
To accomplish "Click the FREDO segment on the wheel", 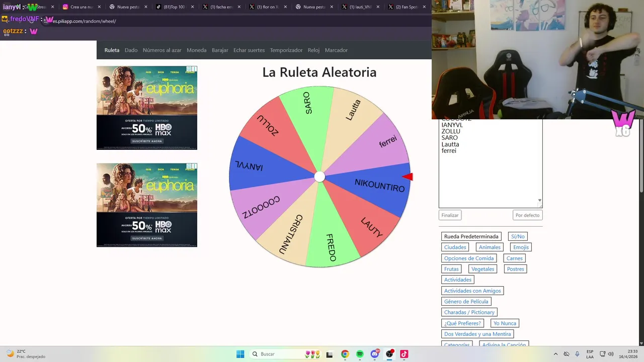I will coord(331,247).
